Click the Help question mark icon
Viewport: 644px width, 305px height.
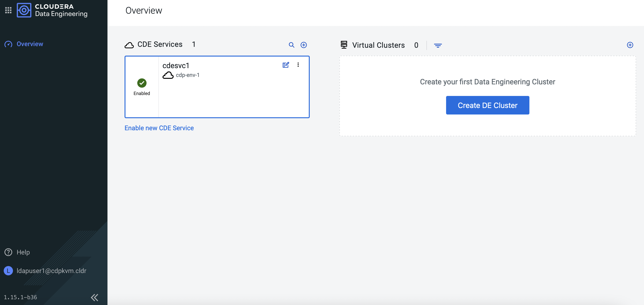(x=8, y=252)
